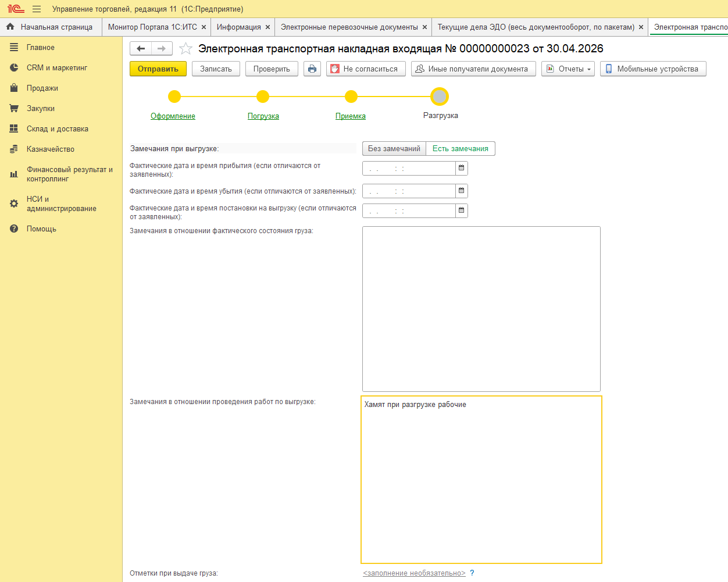This screenshot has width=728, height=582.
Task: Select the 'Без замечаний' toggle option
Action: 394,149
